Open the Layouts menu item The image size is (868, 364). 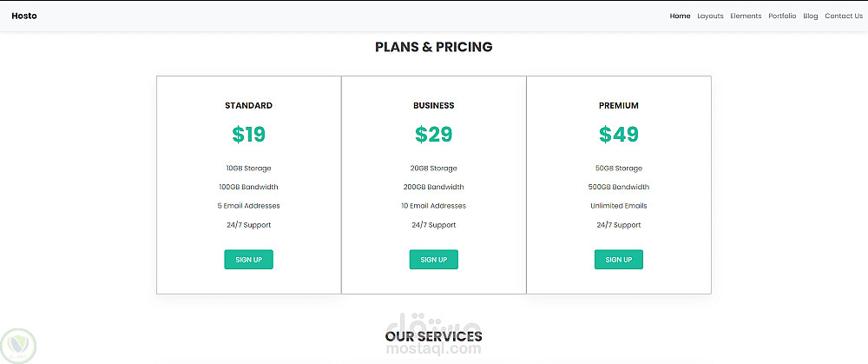(710, 16)
